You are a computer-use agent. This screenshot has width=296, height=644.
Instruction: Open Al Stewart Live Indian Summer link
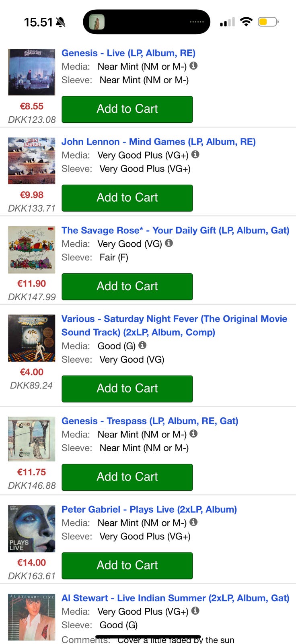(175, 598)
